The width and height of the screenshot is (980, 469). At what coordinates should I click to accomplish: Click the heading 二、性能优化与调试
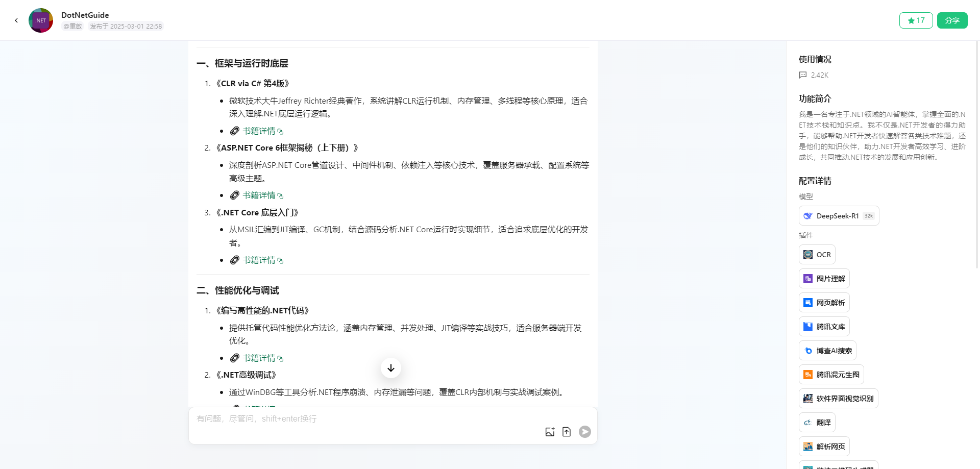238,290
